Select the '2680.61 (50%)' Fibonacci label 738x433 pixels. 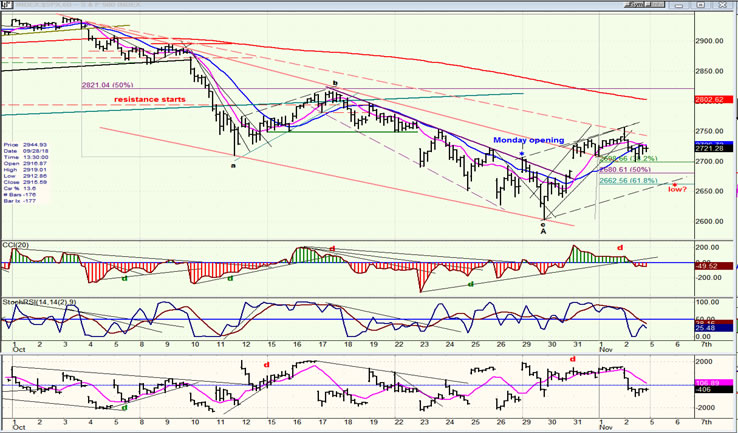(x=625, y=169)
